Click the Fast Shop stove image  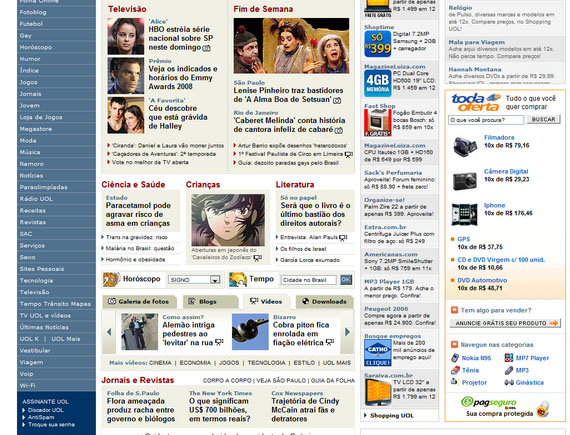(x=378, y=123)
